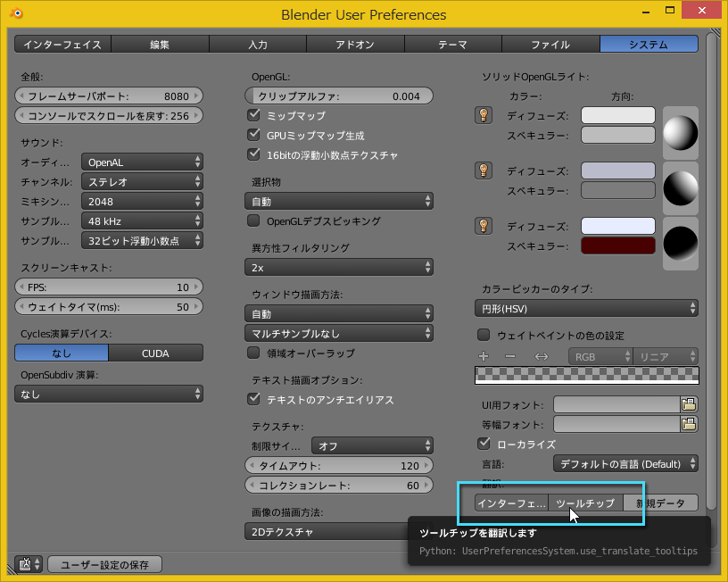
Task: Open 選択物 自動 dropdown
Action: [x=339, y=201]
